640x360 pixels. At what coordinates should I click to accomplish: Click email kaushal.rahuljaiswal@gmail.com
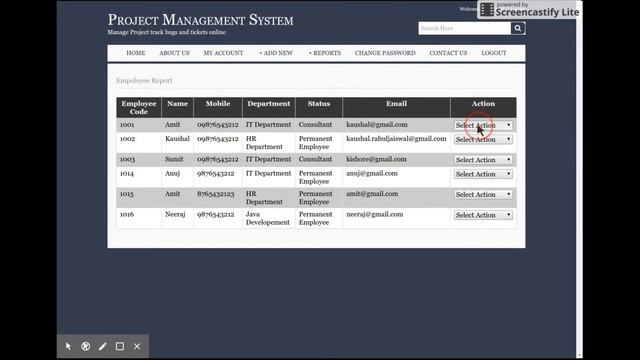396,139
